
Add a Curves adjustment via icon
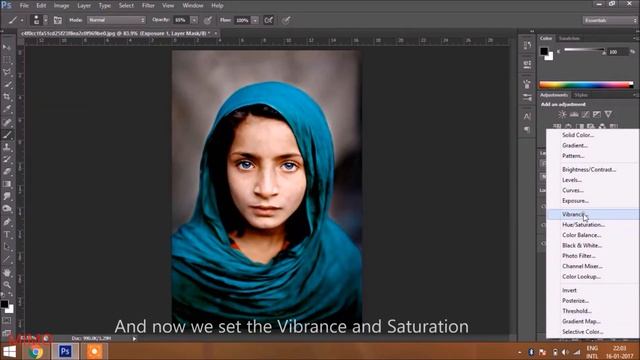tap(585, 114)
